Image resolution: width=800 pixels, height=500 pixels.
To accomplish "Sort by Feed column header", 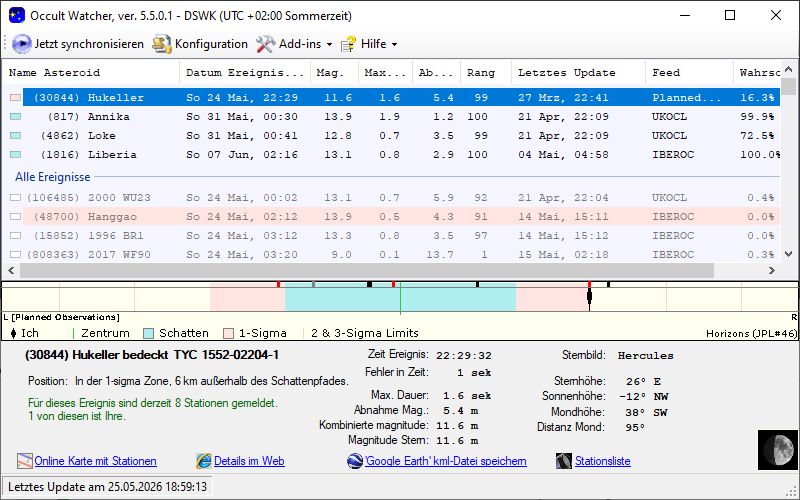I will click(689, 73).
